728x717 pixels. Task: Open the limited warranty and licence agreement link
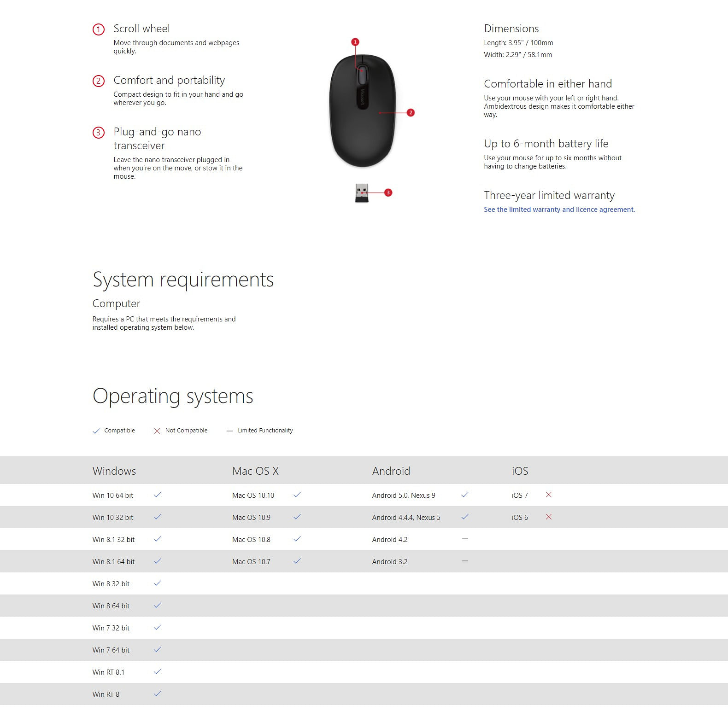click(559, 210)
